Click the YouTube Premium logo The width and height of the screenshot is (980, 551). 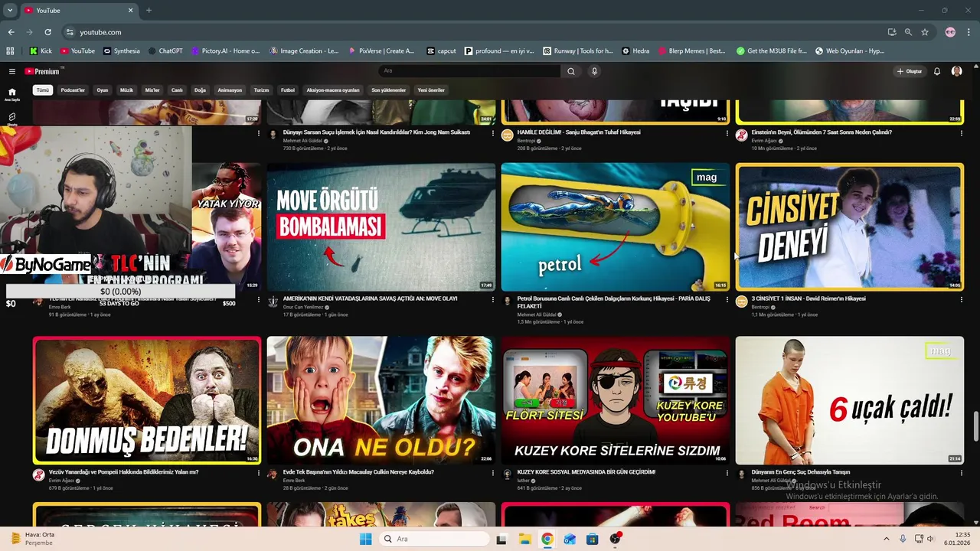(x=42, y=71)
